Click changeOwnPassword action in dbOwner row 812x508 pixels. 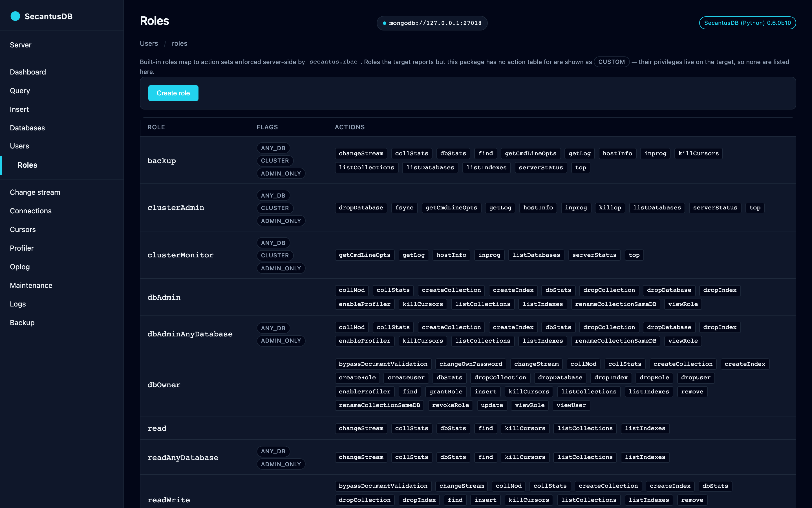[471, 364]
